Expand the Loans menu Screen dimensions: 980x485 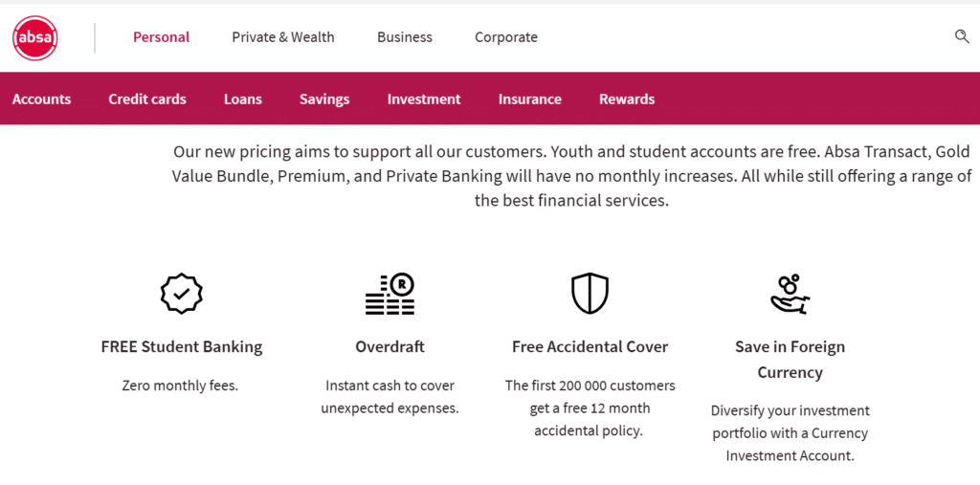pos(243,99)
